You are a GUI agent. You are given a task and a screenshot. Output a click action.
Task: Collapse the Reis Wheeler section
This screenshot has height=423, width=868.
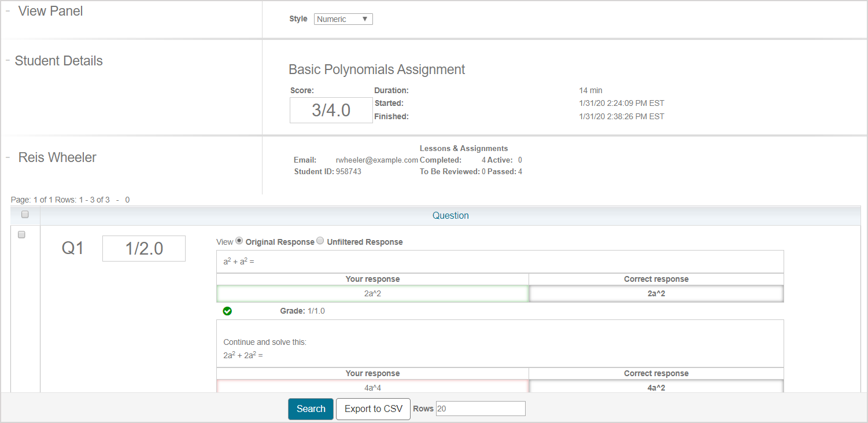8,157
